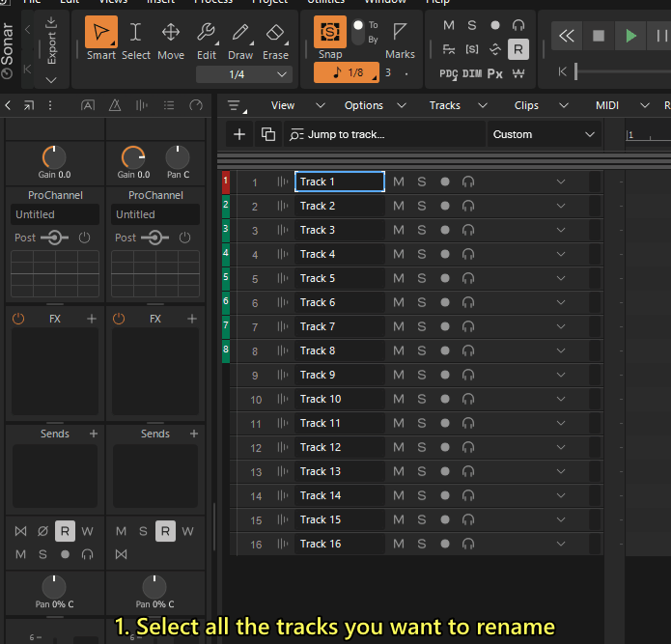Add an effect to left FX rack
The image size is (671, 644).
92,319
